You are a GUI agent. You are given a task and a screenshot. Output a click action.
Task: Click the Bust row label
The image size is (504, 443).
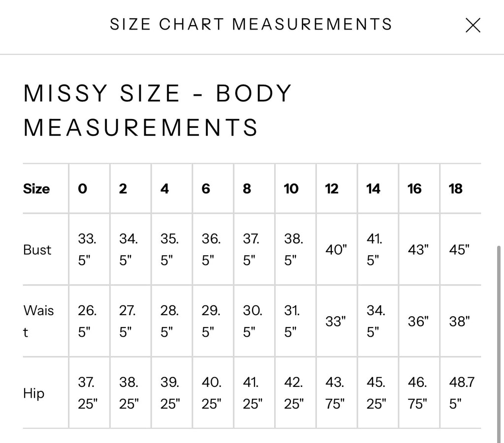click(x=37, y=250)
